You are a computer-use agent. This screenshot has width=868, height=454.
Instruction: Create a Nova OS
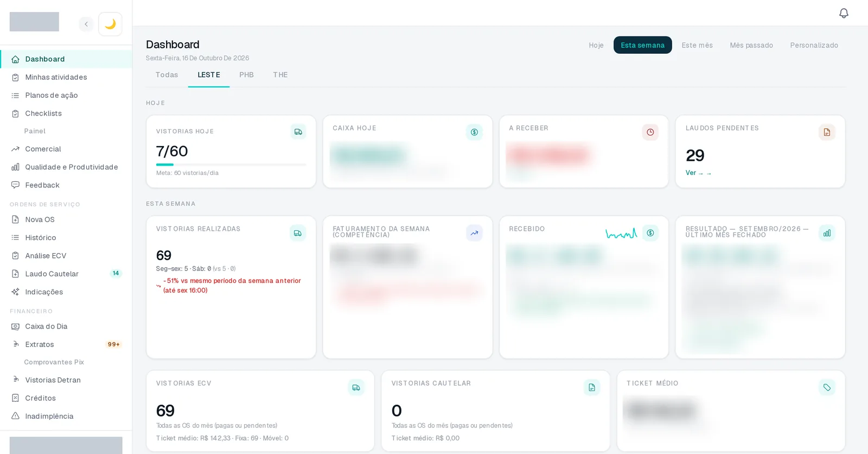tap(66, 219)
